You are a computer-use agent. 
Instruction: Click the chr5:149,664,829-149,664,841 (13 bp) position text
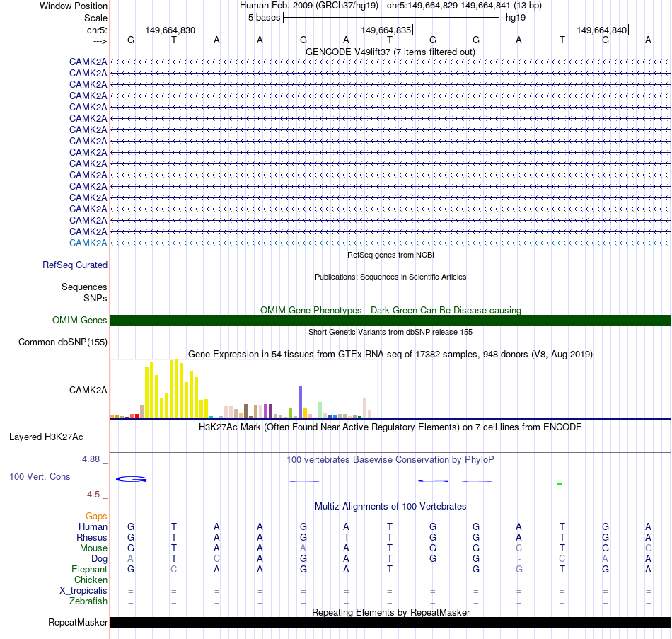[464, 6]
